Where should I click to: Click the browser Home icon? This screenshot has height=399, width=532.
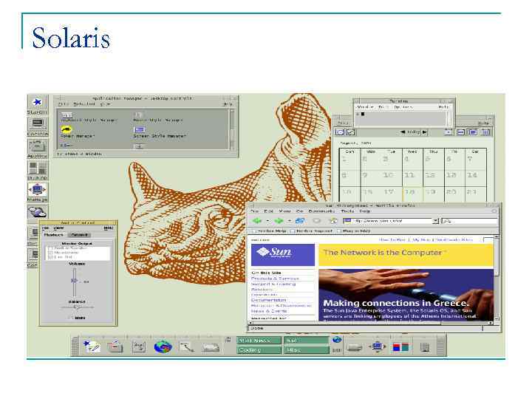[x=333, y=221]
